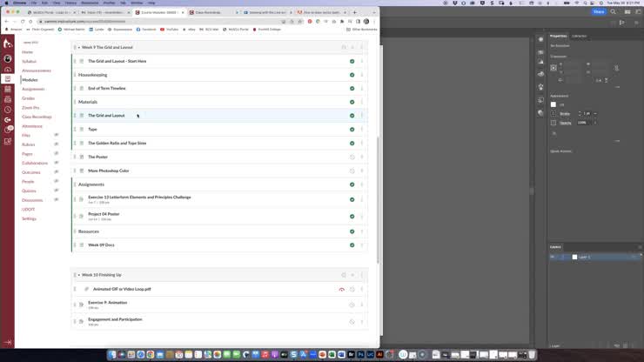Launch Photoshop from the Dock
Image resolution: width=644 pixels, height=362 pixels.
point(360,355)
